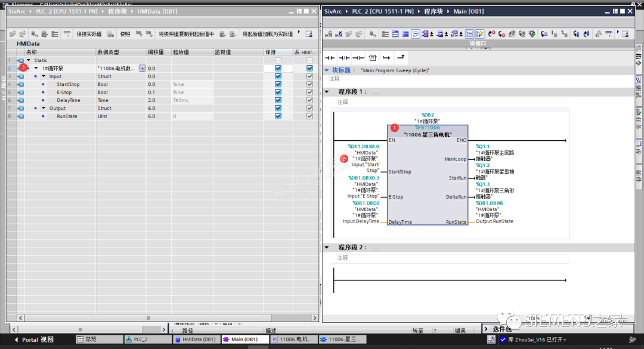Insert an empty box instruction from favorites
This screenshot has height=349, width=644.
pos(373,58)
